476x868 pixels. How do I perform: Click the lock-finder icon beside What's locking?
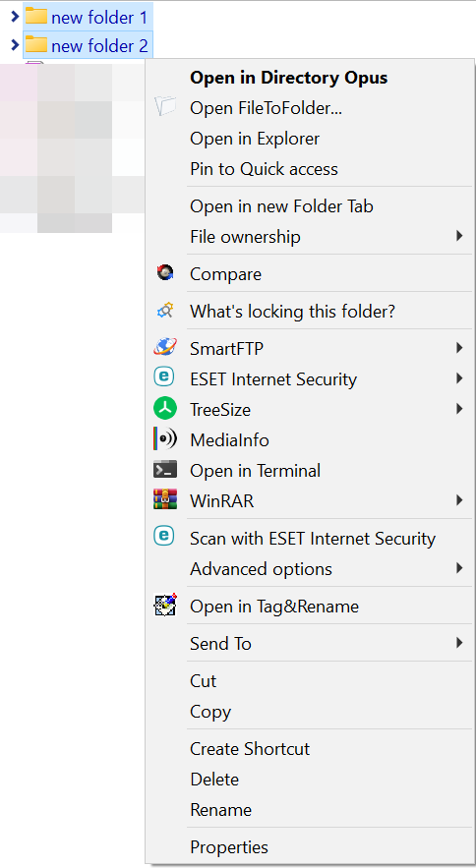click(165, 311)
